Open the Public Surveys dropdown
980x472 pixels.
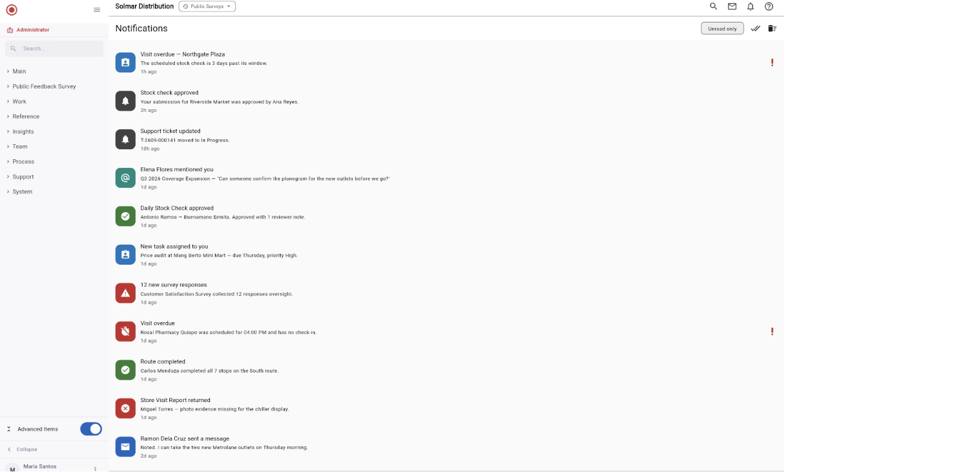tap(207, 6)
